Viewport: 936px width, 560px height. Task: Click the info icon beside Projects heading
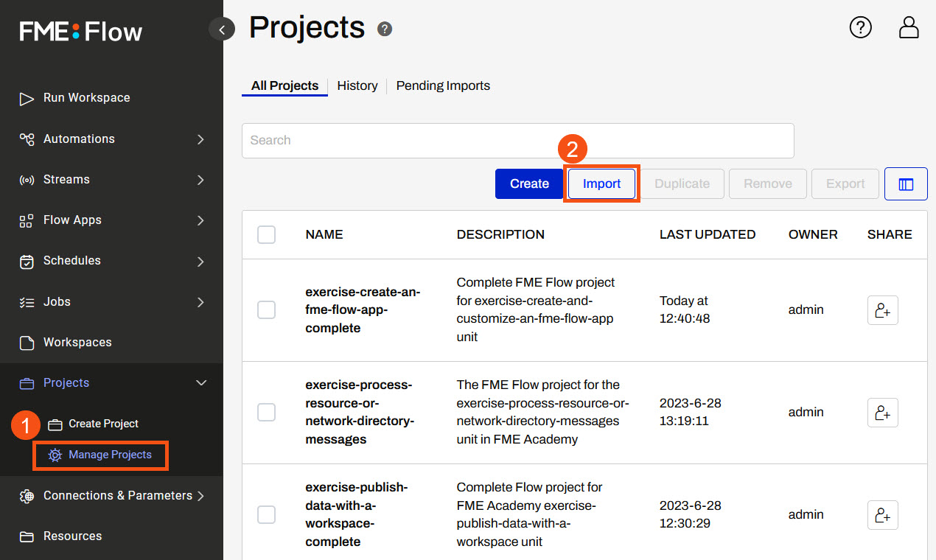tap(385, 29)
